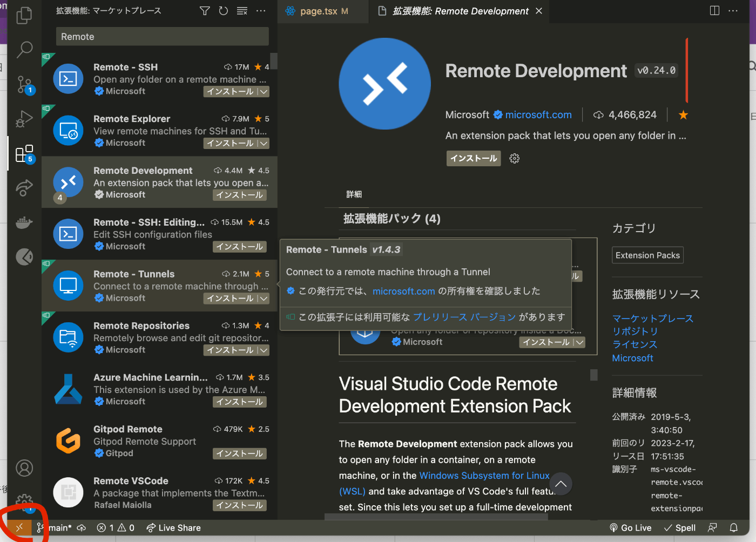Open the Search view in activity bar

click(24, 50)
